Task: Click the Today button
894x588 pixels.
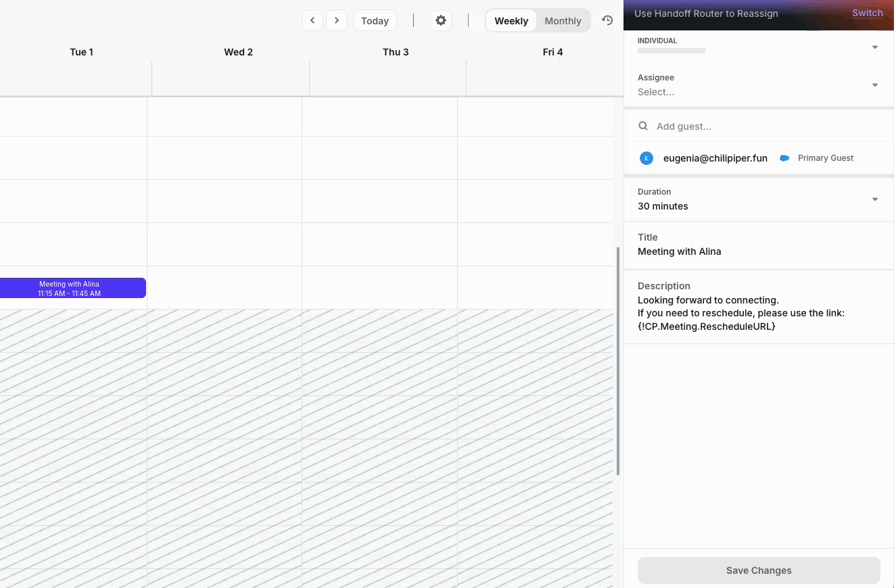Action: pos(375,20)
